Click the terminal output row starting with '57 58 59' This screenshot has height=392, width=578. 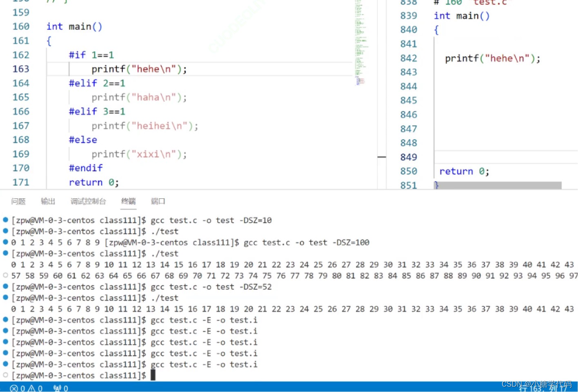294,276
